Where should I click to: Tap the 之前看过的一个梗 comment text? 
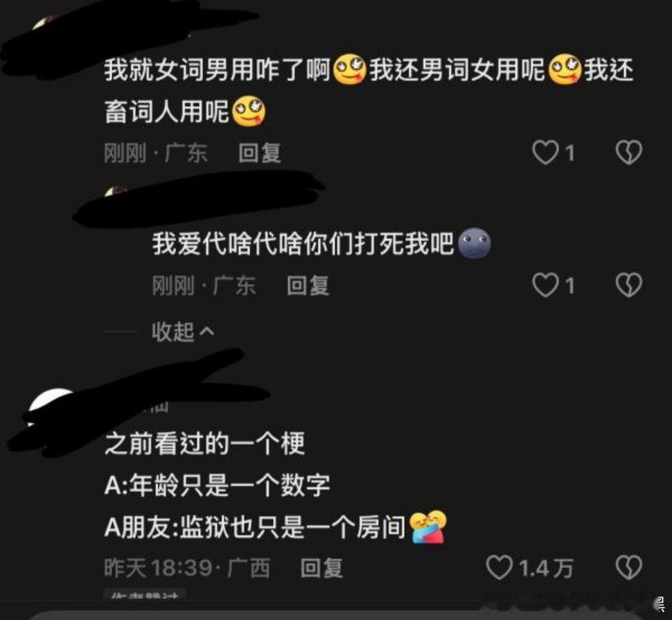click(x=205, y=443)
